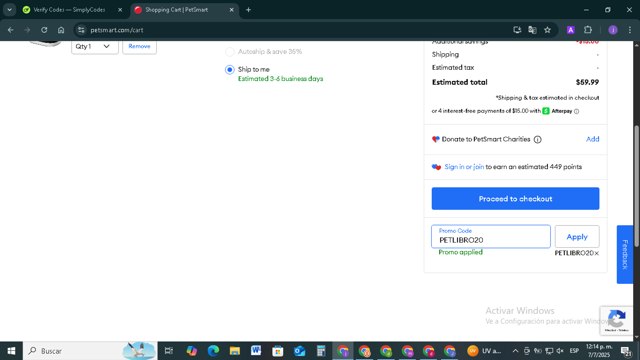Open Task View on taskbar

pyautogui.click(x=169, y=351)
